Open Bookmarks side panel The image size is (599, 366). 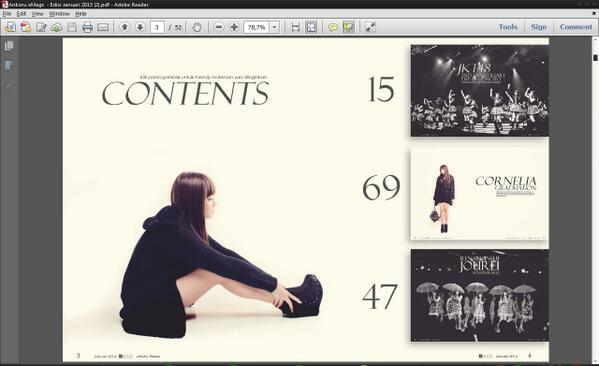(9, 66)
